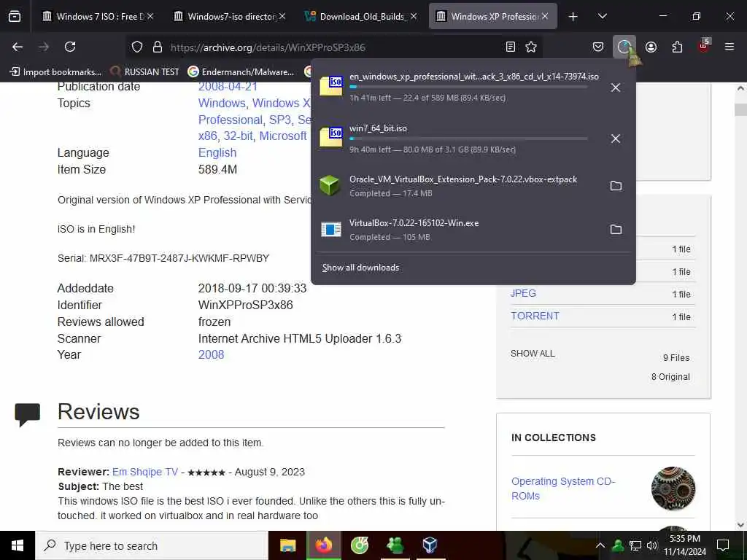Save page to Pocket

coord(598,47)
